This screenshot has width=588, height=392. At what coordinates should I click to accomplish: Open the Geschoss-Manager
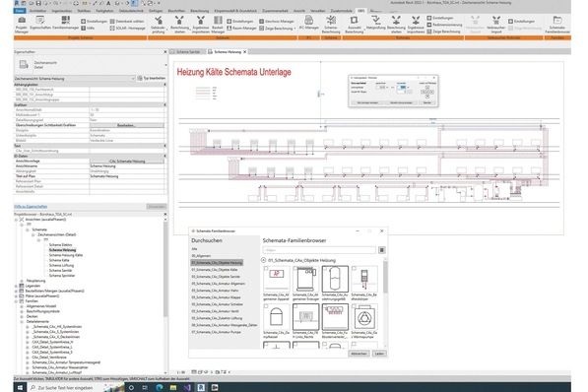[x=277, y=22]
